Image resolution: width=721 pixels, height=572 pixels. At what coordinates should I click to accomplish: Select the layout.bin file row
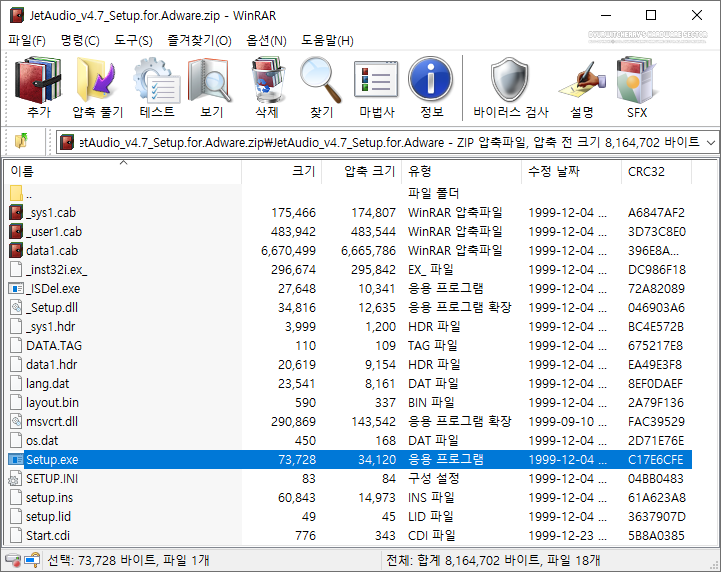tap(348, 402)
